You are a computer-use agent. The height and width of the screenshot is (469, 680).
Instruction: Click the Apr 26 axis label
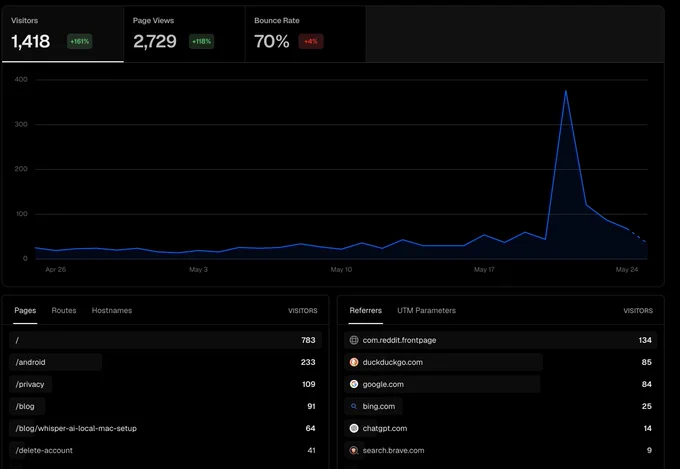pyautogui.click(x=56, y=270)
